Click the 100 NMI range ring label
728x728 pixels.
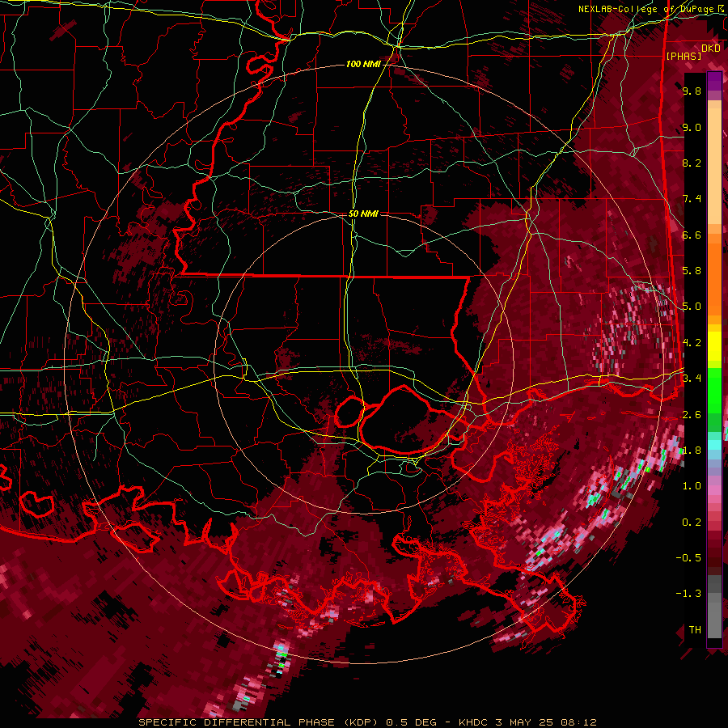[363, 64]
